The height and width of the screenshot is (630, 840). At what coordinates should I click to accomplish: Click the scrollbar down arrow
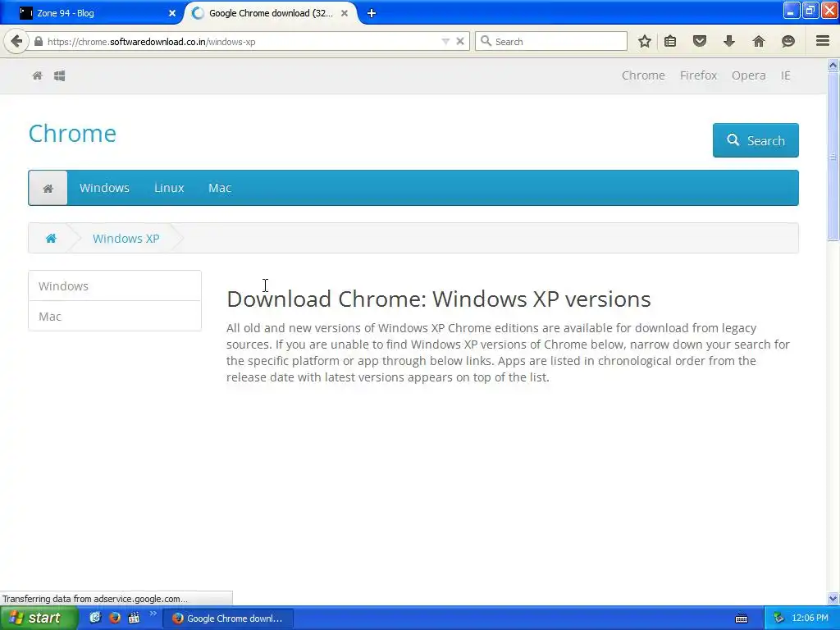click(833, 598)
